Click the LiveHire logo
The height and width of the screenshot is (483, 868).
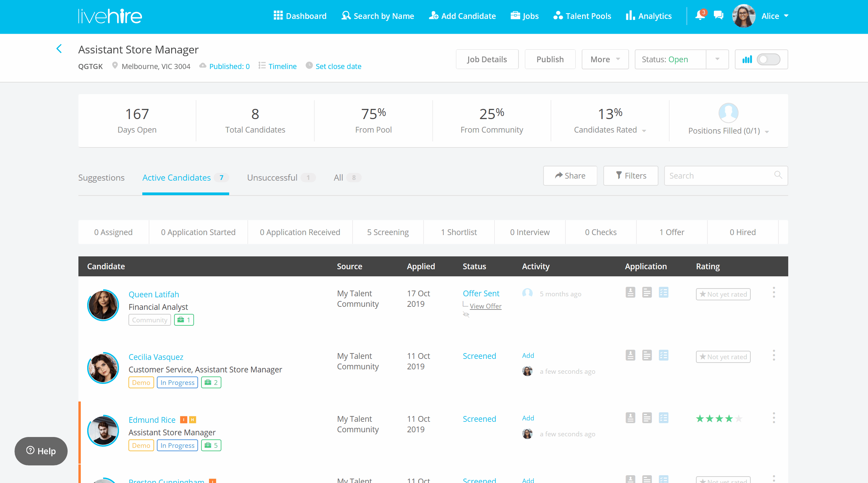110,16
